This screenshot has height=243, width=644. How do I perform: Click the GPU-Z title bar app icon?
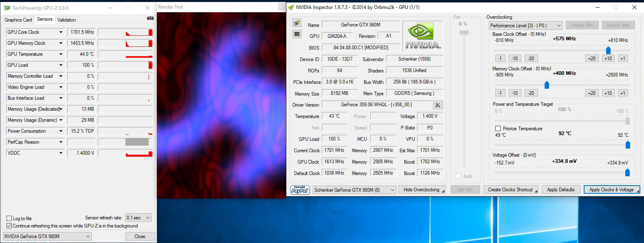[7, 8]
